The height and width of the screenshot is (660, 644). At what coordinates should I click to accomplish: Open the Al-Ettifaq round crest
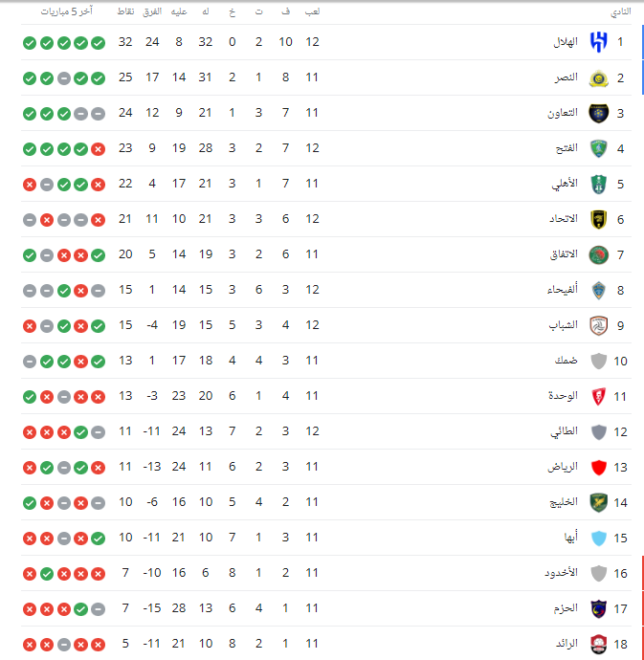point(598,254)
